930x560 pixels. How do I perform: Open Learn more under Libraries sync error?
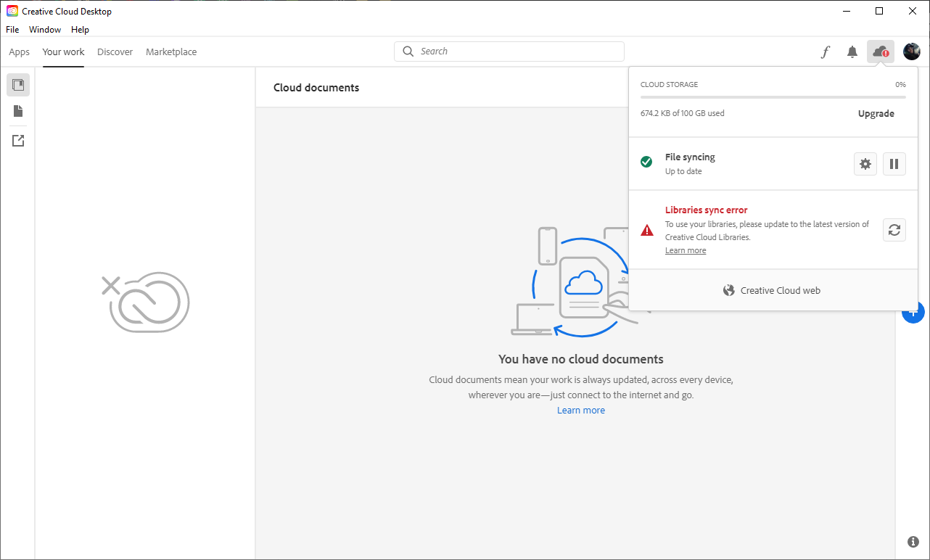[686, 250]
